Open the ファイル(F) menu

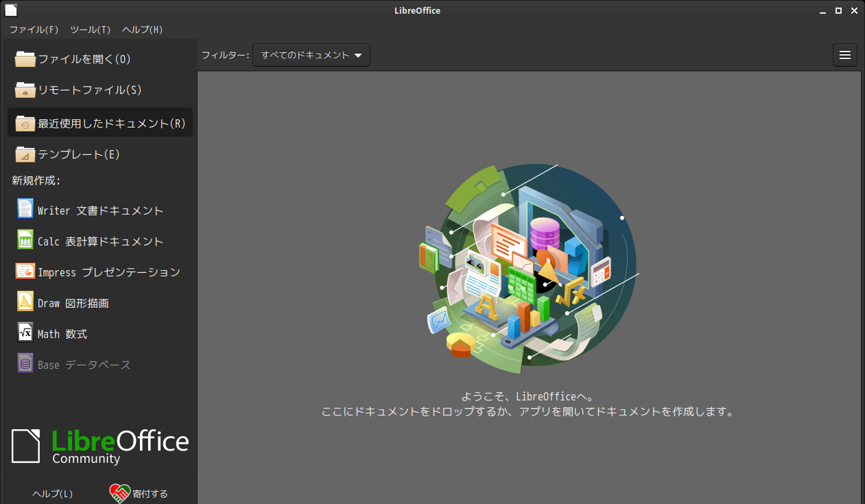[x=34, y=29]
